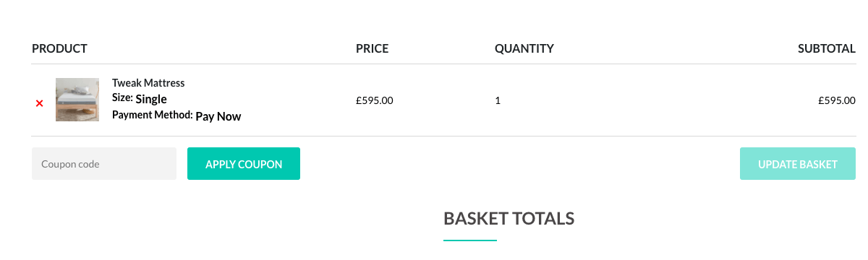Select the "Single" size value text
The height and width of the screenshot is (260, 868).
[x=151, y=99]
